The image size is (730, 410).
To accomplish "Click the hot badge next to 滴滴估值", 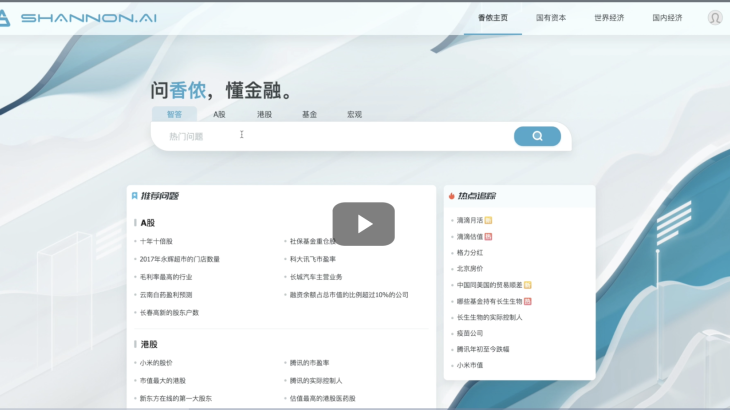I will [488, 236].
